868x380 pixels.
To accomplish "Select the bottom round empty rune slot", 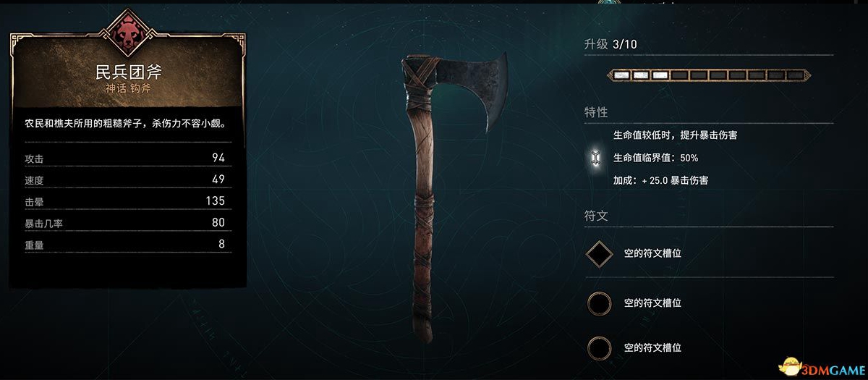I will coord(599,348).
